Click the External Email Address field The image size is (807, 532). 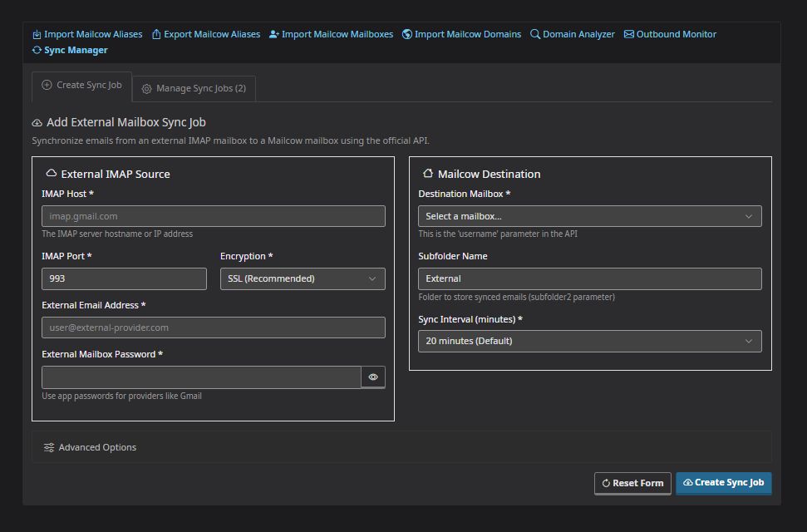click(x=213, y=328)
